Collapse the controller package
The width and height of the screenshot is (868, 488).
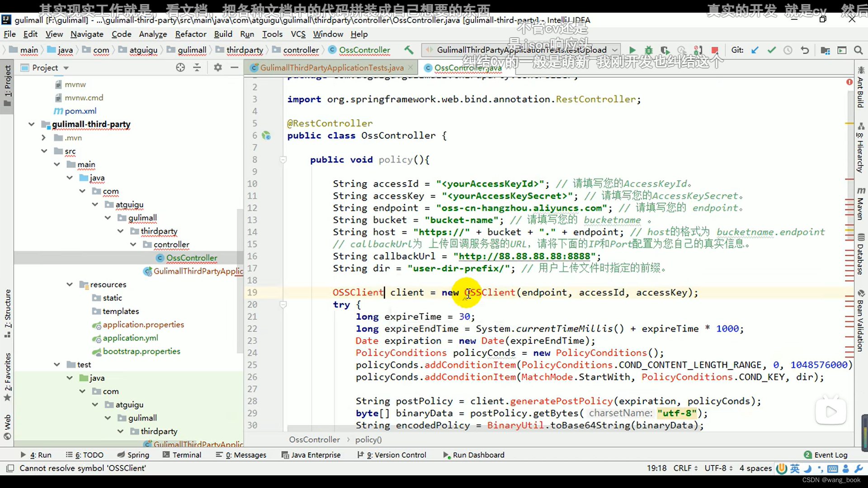pyautogui.click(x=133, y=244)
